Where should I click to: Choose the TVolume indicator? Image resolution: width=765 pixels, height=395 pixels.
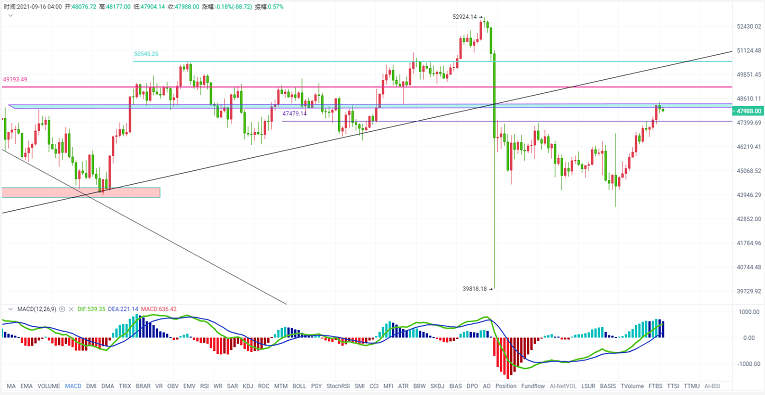click(x=633, y=386)
